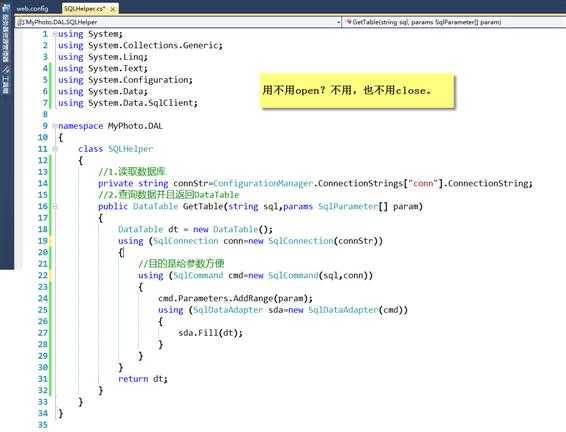Viewport: 566px width, 432px height.
Task: Open the MyPhoto.DAL.SQLHelper class dropdown
Action: (x=179, y=22)
